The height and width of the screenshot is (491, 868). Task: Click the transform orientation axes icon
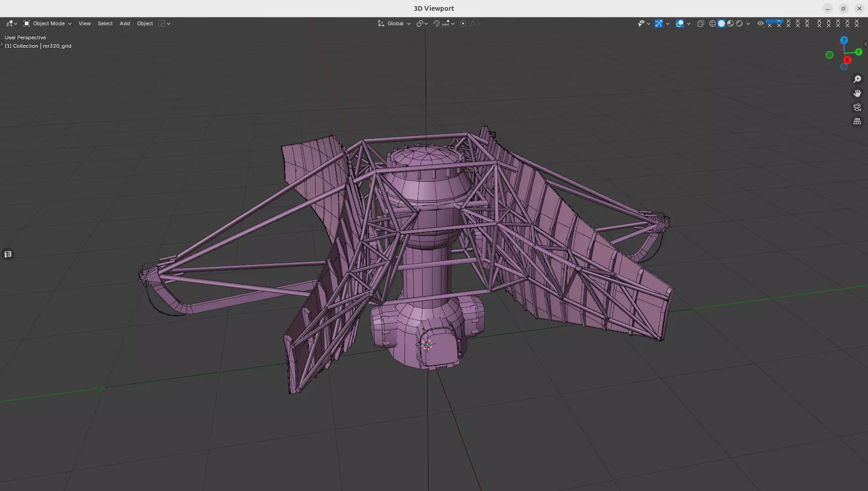[x=381, y=23]
